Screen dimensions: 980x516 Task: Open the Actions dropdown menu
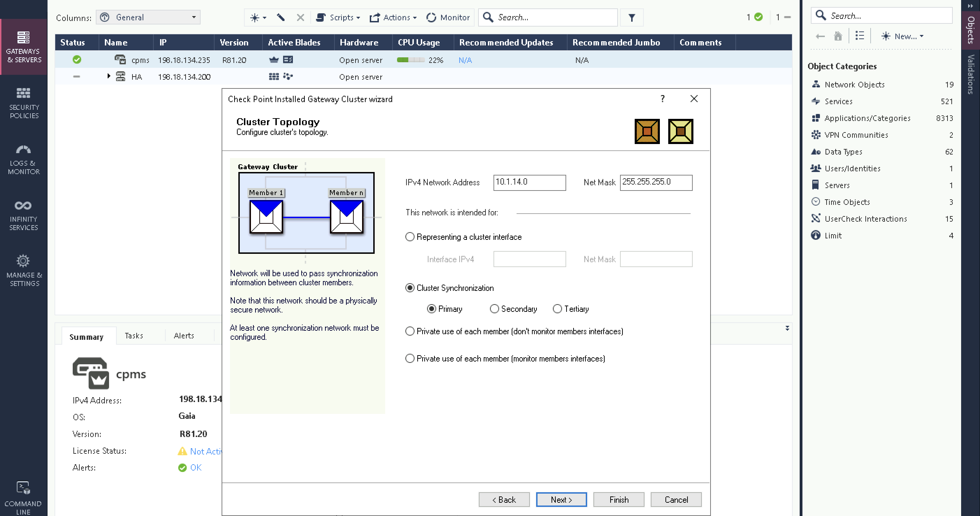[x=394, y=17]
